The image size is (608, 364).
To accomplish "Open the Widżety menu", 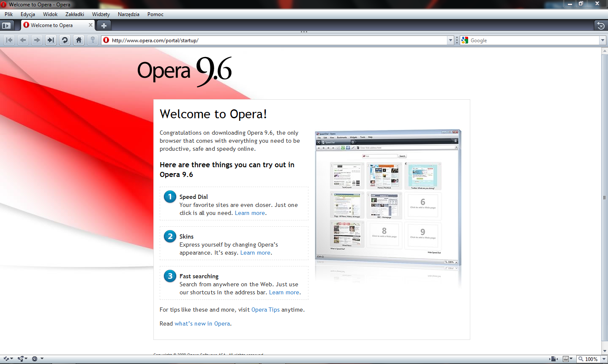I will (x=101, y=14).
